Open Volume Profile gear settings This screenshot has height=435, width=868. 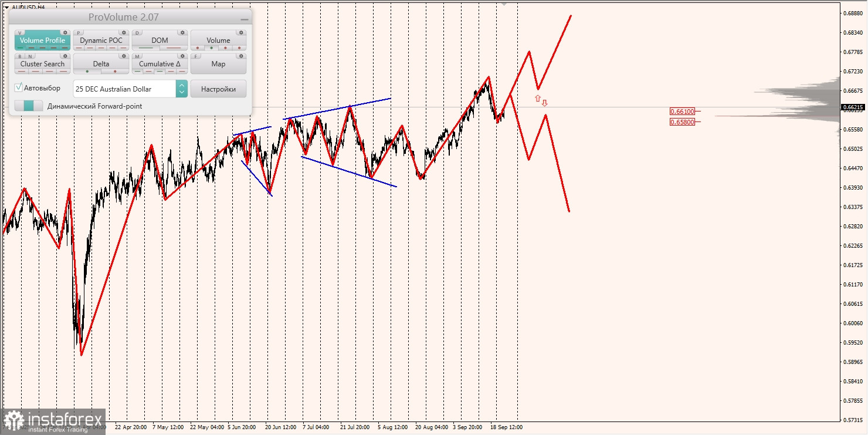(x=65, y=33)
